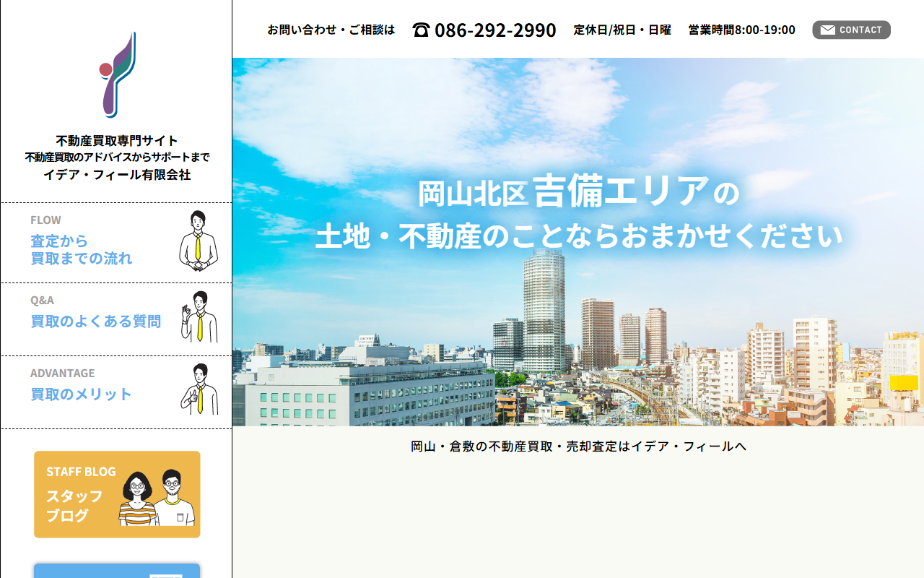Call the number 086-292-2990
This screenshot has width=924, height=578.
pos(495,30)
